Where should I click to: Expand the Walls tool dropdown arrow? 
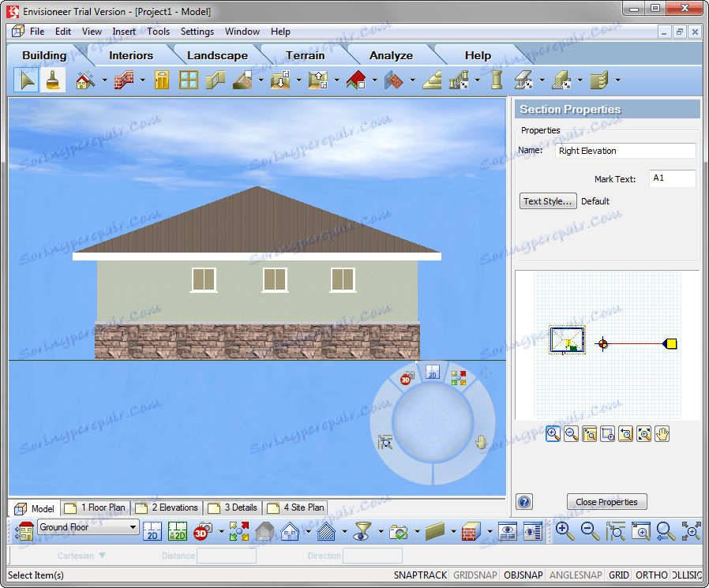142,80
